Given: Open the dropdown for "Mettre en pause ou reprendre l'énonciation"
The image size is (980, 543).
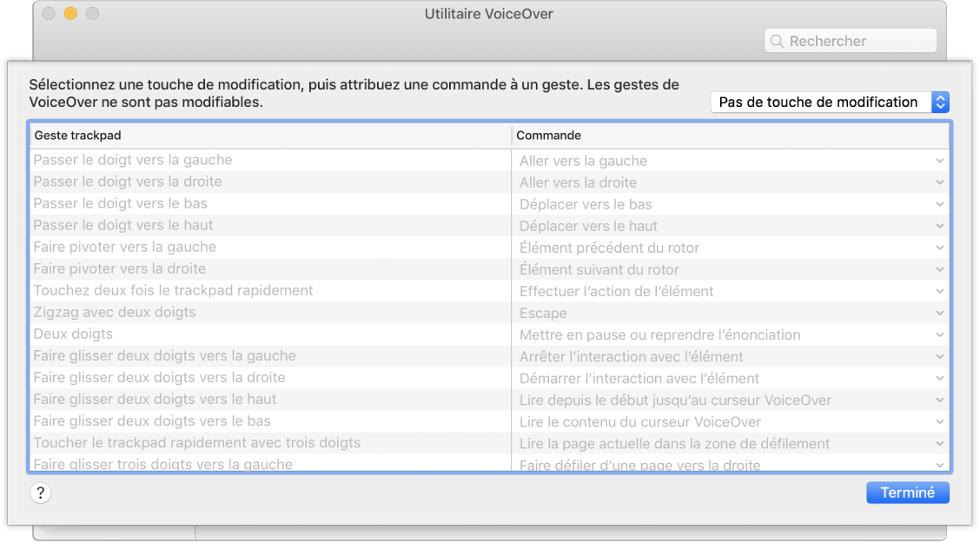Looking at the screenshot, I should [x=939, y=334].
